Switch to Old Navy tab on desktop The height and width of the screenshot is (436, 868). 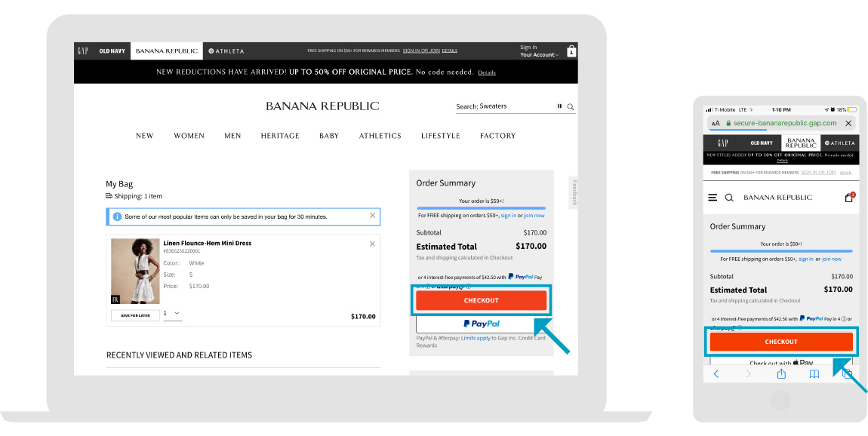tap(112, 51)
